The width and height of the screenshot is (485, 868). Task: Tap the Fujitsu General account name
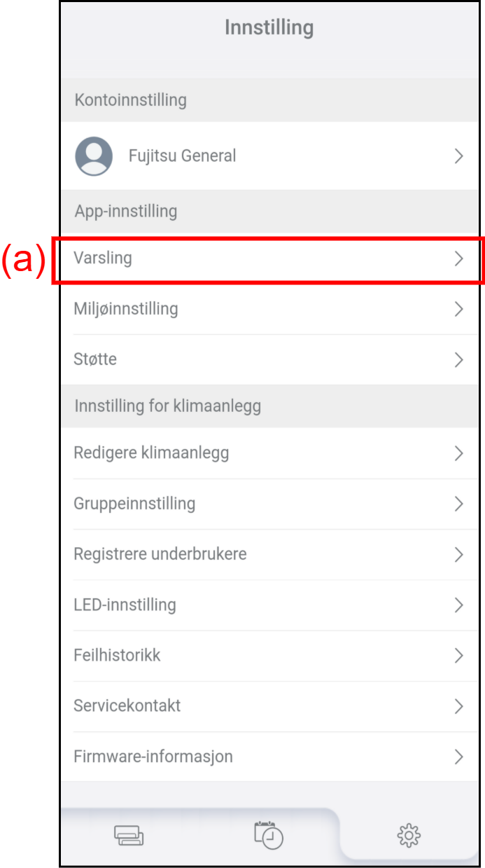click(182, 156)
